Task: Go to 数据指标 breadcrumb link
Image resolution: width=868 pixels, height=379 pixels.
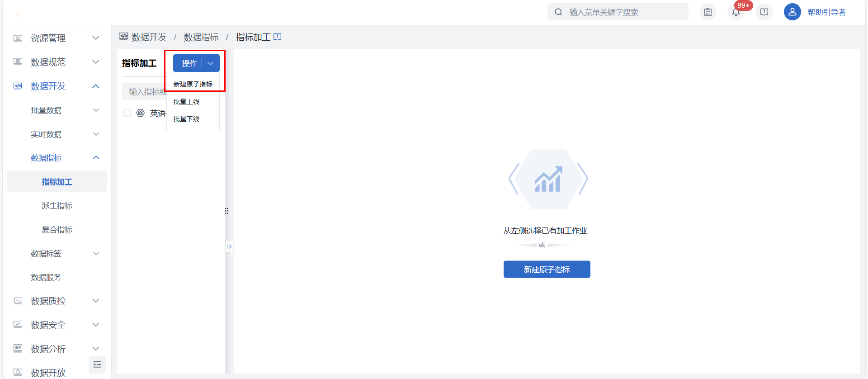Action: pos(201,37)
